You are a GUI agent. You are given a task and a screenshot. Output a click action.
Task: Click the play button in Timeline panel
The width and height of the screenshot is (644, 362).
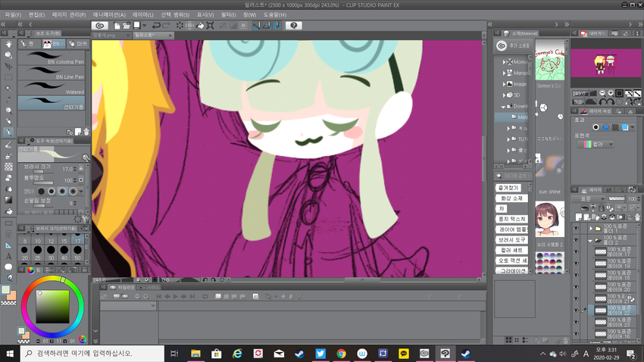[x=175, y=296]
